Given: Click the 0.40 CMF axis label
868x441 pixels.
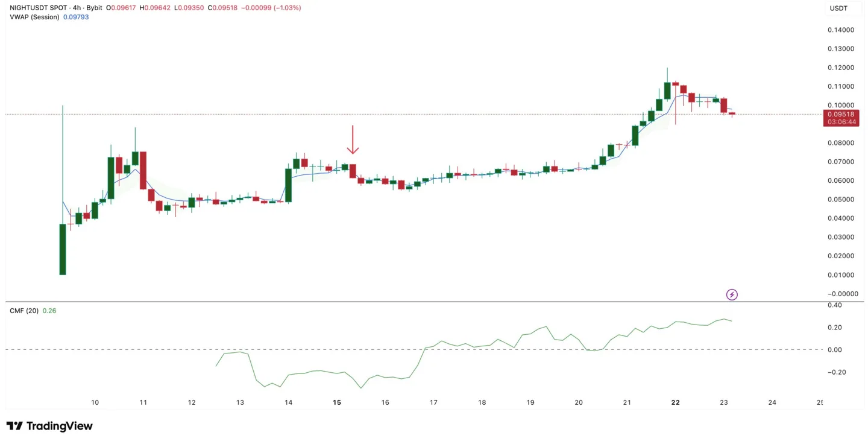Looking at the screenshot, I should point(834,305).
